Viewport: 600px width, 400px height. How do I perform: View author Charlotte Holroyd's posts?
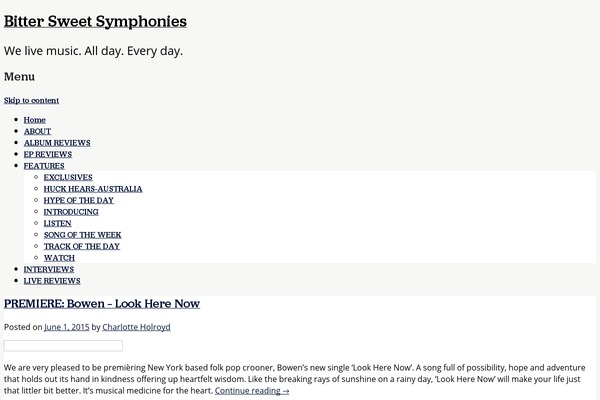[138, 327]
